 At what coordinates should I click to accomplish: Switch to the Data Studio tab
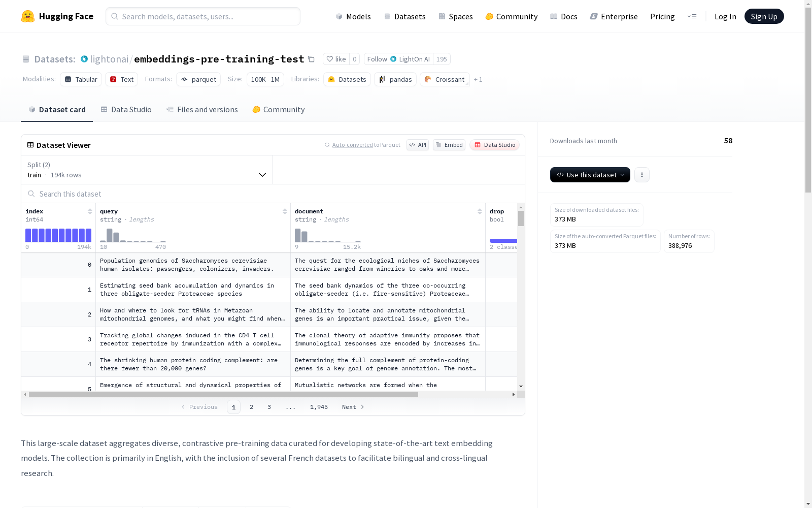126,109
